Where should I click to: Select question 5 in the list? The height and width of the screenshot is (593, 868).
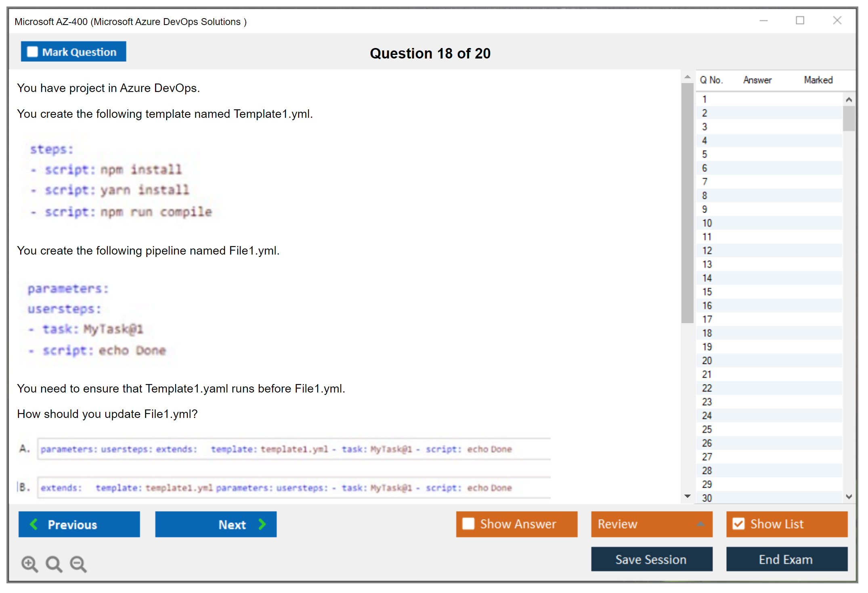[704, 155]
